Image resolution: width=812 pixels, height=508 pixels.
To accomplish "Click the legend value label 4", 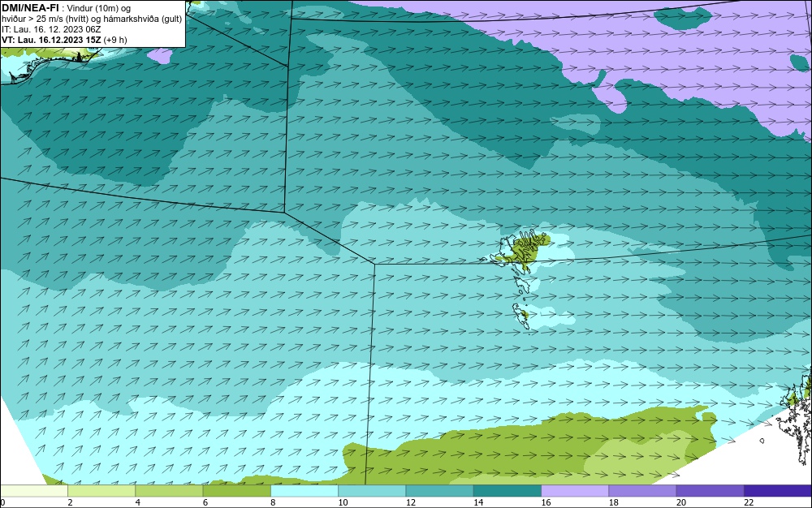I will (x=138, y=502).
